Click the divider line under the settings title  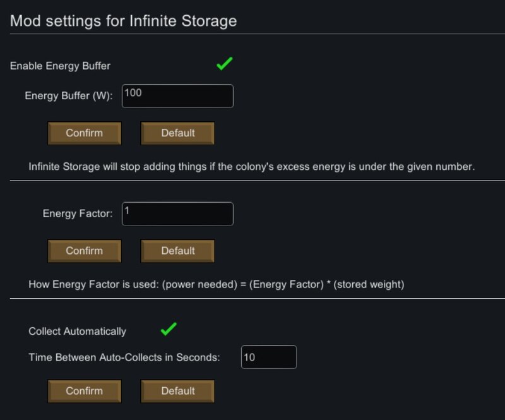coord(258,33)
